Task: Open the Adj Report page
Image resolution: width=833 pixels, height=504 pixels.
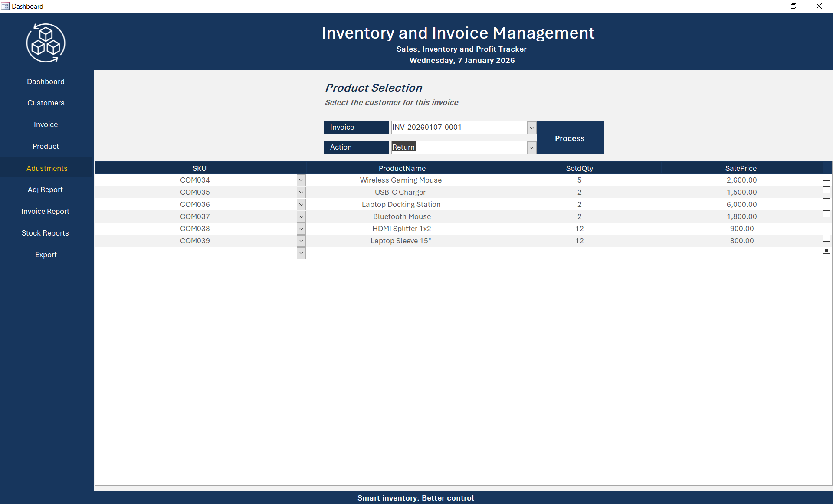Action: [46, 190]
